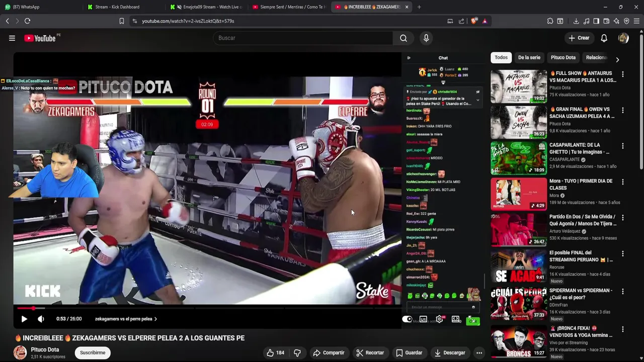The height and width of the screenshot is (362, 644).
Task: Click the Recortar clip button
Action: pos(370,353)
